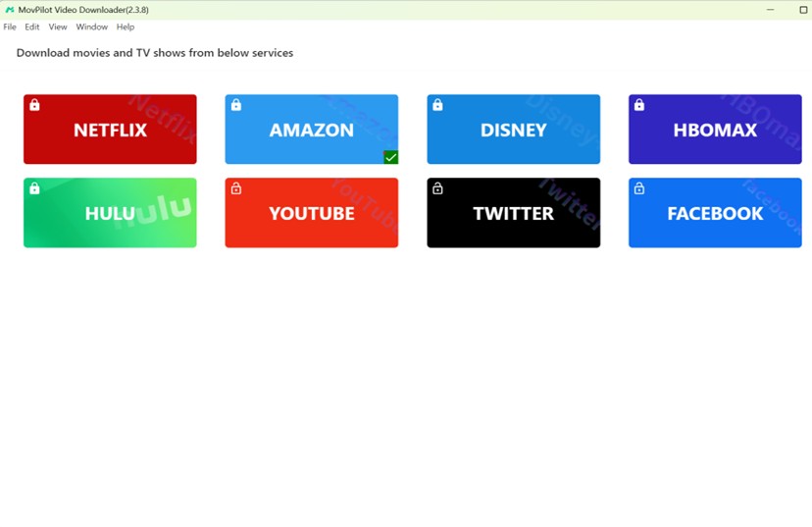Minimize the MovPilot window
Viewport: 812px width, 527px height.
(770, 10)
